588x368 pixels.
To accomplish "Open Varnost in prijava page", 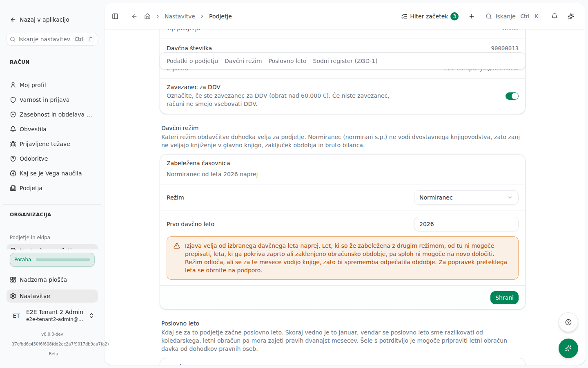I will click(x=52, y=100).
